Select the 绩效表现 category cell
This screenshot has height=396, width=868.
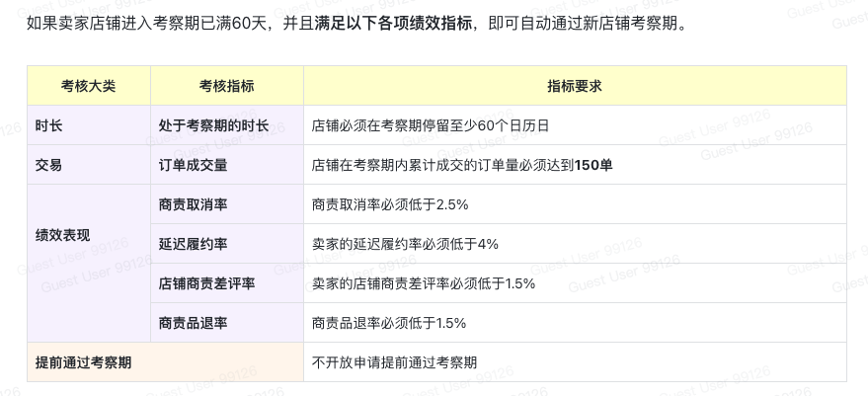[x=62, y=234]
